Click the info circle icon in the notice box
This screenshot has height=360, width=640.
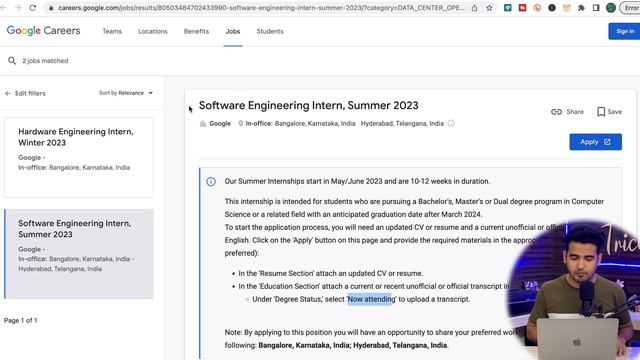[x=211, y=182]
